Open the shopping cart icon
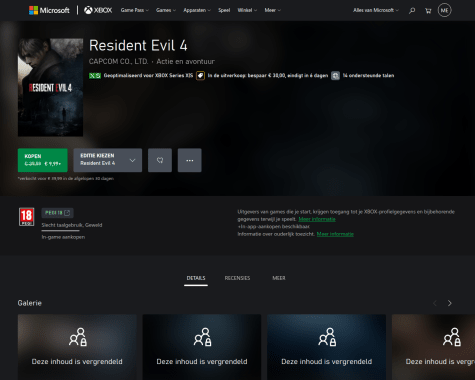The height and width of the screenshot is (380, 475). 428,11
